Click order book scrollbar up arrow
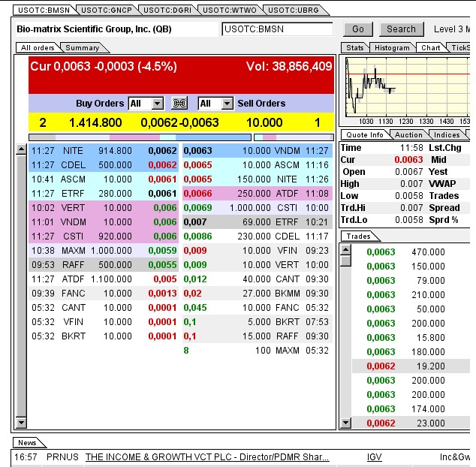 click(21, 149)
